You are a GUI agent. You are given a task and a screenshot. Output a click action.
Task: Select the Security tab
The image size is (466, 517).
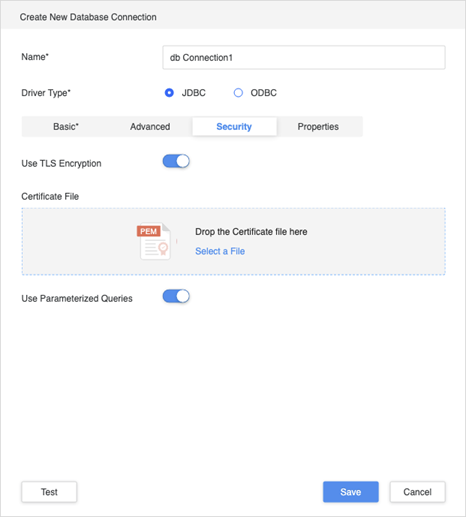pyautogui.click(x=234, y=127)
